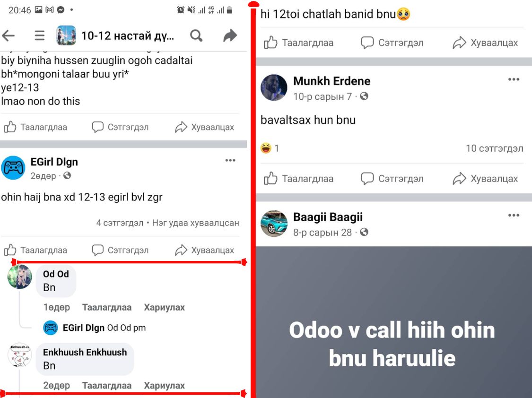
Task: Like the '12toi chatlah' post
Action: pyautogui.click(x=298, y=43)
